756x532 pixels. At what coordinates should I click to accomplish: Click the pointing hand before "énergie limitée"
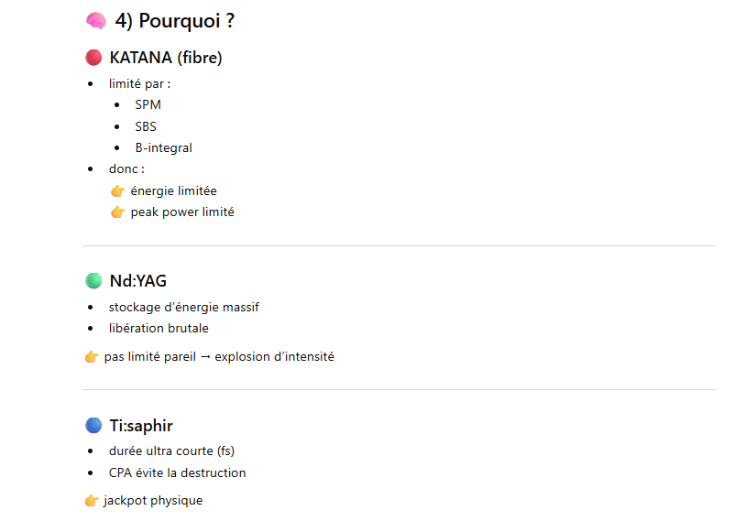(x=117, y=191)
